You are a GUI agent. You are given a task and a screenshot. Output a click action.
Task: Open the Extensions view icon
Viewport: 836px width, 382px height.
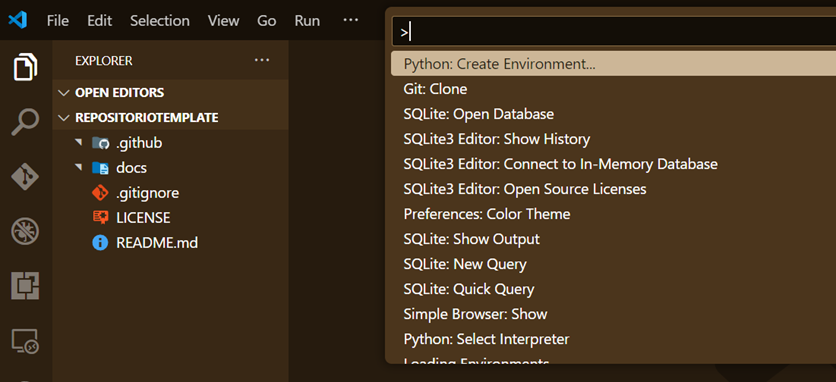[25, 286]
